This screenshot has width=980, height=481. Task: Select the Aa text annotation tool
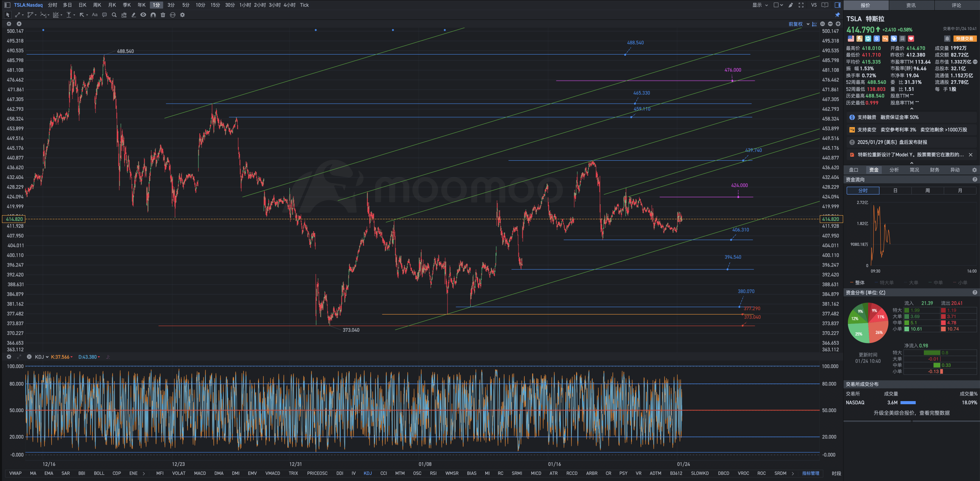click(95, 15)
